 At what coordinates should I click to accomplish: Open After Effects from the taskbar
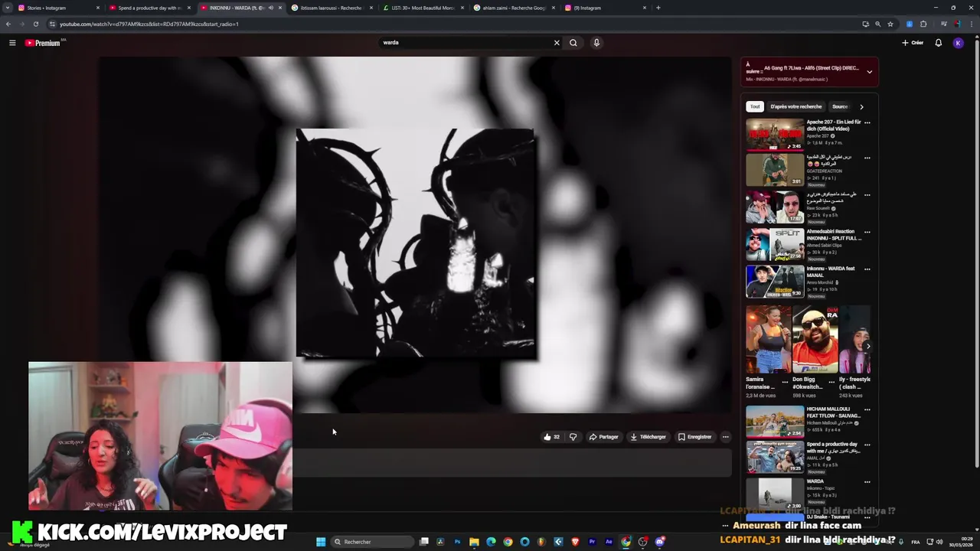point(609,542)
